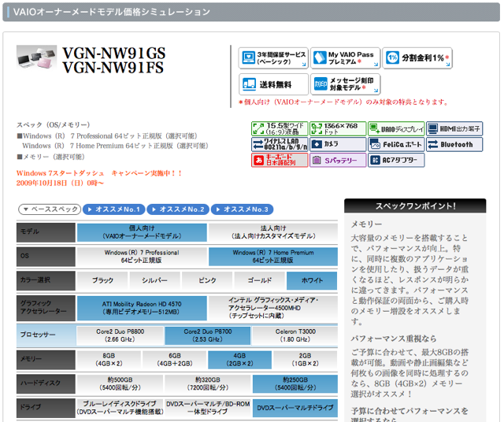Select Windows 7 Home Premium 64ビット OS
The image size is (504, 422).
point(273,257)
